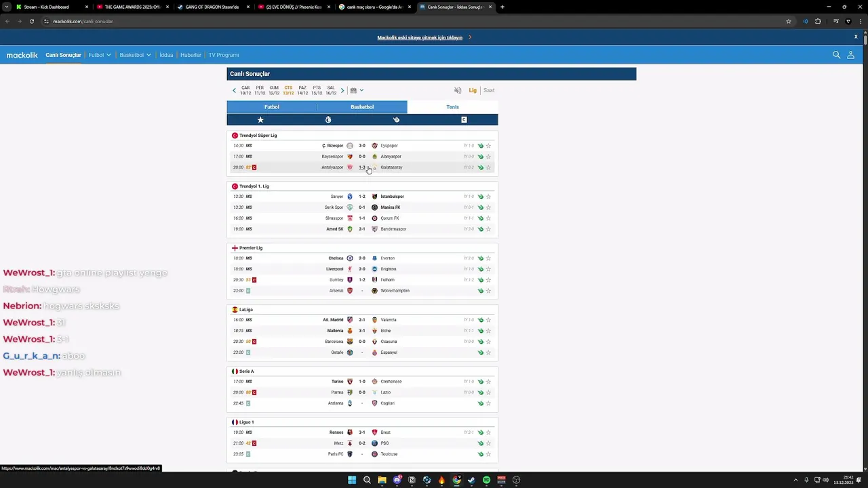The height and width of the screenshot is (488, 868).
Task: Open the favorites star filter tab
Action: (x=260, y=119)
